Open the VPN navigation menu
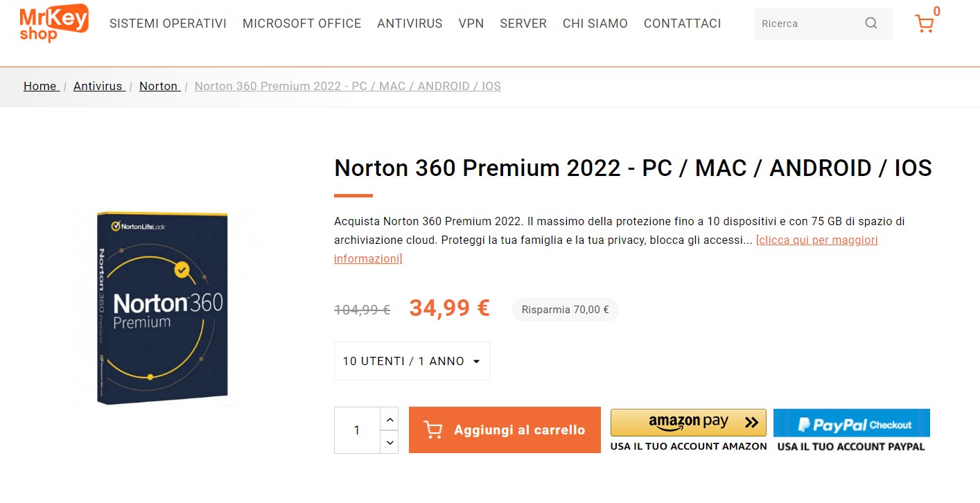 coord(471,23)
